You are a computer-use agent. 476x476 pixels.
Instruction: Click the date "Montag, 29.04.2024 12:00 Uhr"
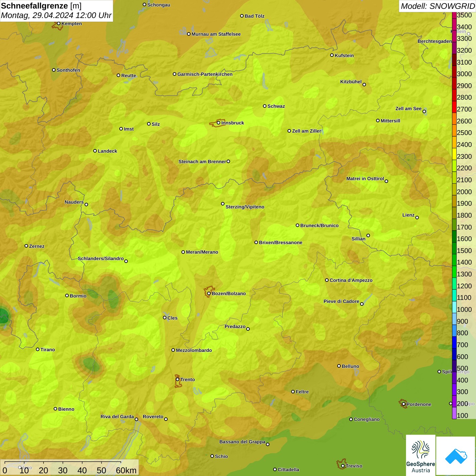pyautogui.click(x=56, y=15)
